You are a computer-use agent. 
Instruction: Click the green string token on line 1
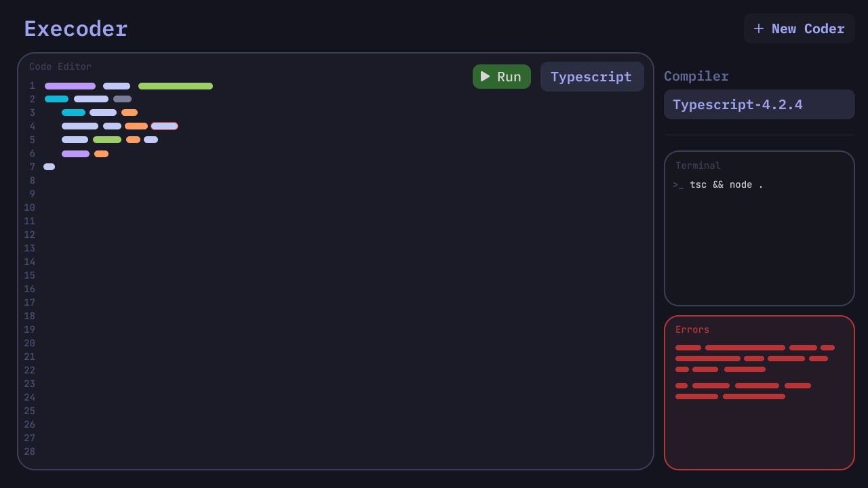pyautogui.click(x=176, y=86)
